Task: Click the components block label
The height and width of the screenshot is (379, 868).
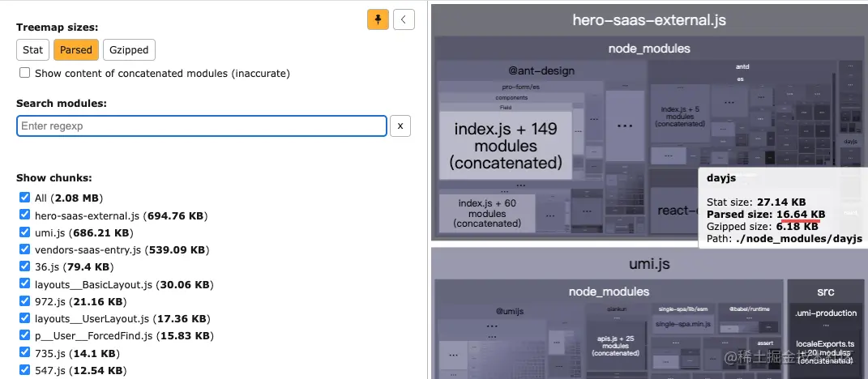Action: pyautogui.click(x=511, y=97)
